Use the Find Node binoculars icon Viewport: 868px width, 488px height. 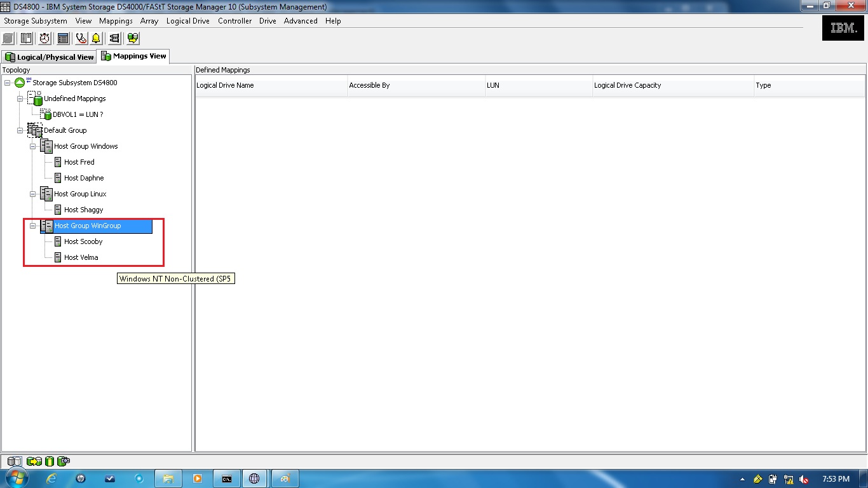[115, 37]
